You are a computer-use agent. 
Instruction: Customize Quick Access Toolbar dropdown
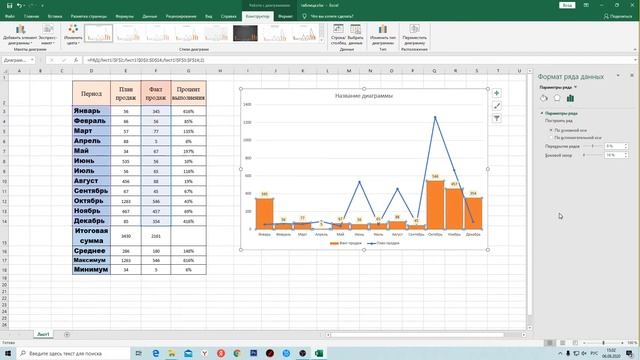[42, 6]
